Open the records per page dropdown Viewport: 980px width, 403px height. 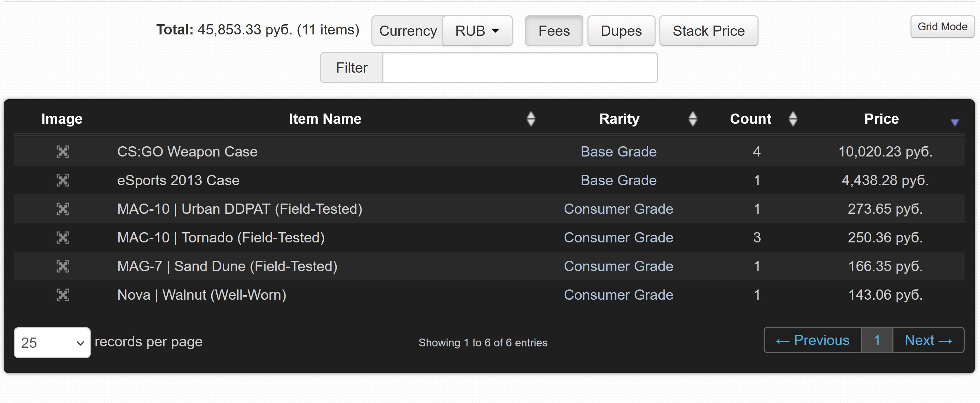[52, 343]
